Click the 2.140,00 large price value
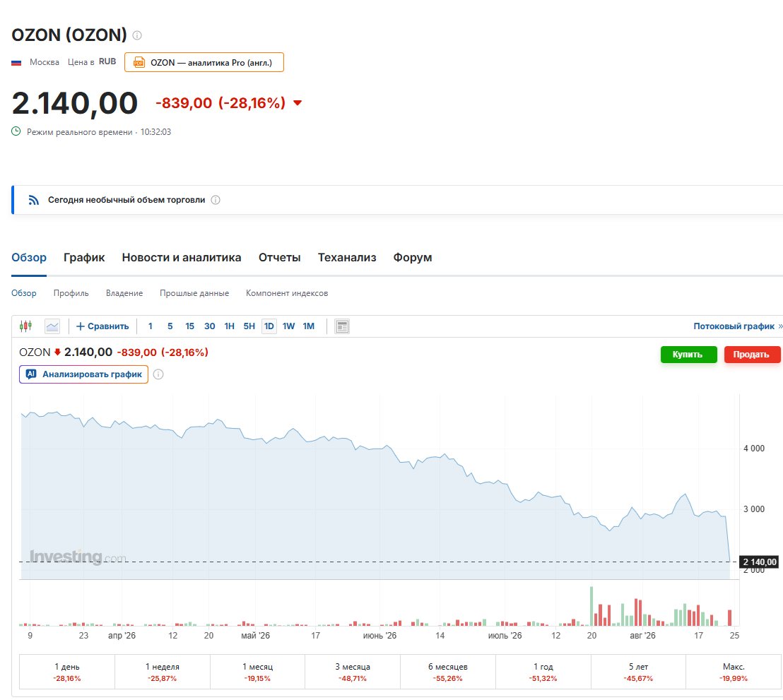This screenshot has width=783, height=700. click(75, 103)
